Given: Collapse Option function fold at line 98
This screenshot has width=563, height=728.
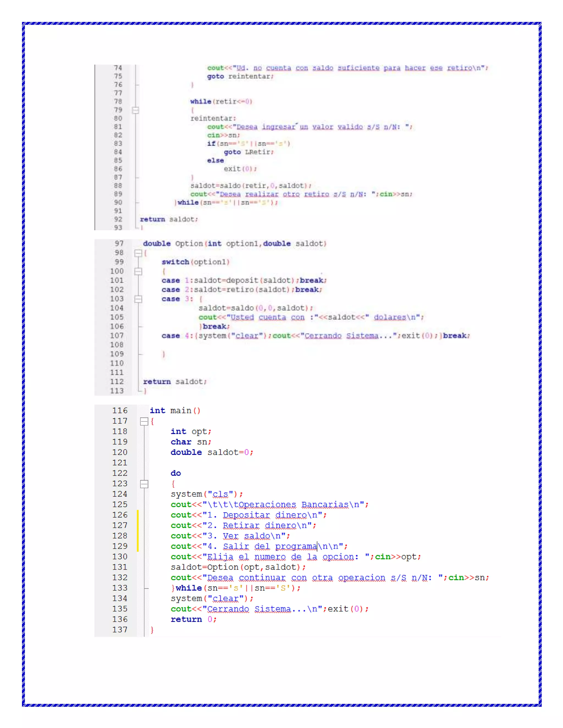Looking at the screenshot, I should (x=138, y=253).
